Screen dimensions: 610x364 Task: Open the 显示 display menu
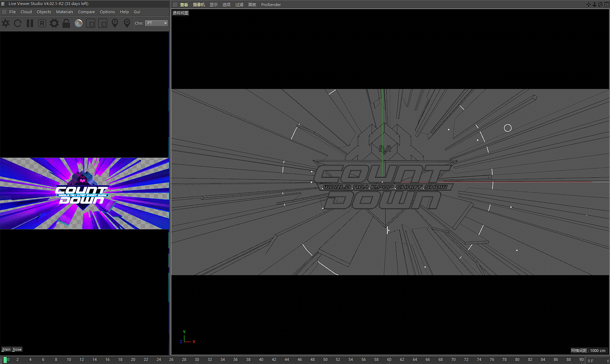[x=213, y=5]
